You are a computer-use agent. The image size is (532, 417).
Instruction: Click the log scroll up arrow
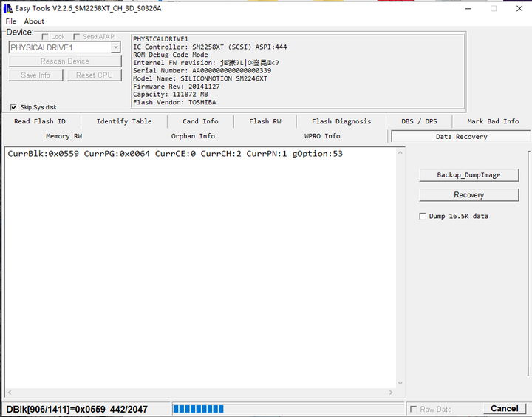(x=400, y=153)
